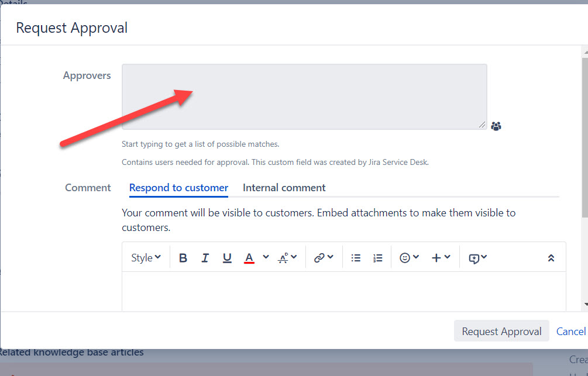Image resolution: width=588 pixels, height=376 pixels.
Task: Collapse the editor toolbar with double chevron
Action: (551, 258)
